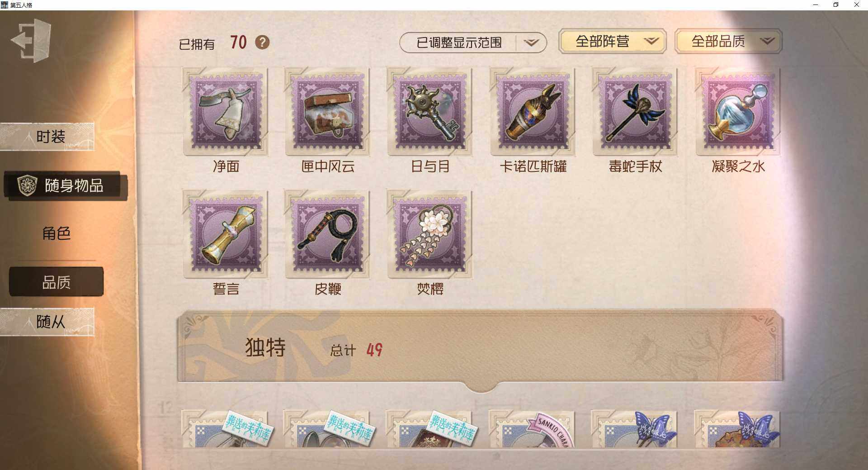Select the first 葬送的芙莉莲 collab item

tap(225, 428)
